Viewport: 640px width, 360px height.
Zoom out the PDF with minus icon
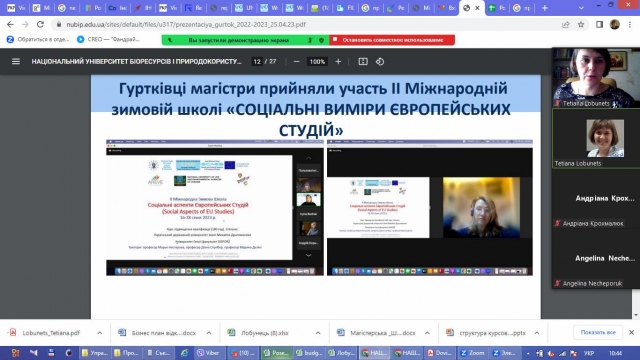click(297, 62)
